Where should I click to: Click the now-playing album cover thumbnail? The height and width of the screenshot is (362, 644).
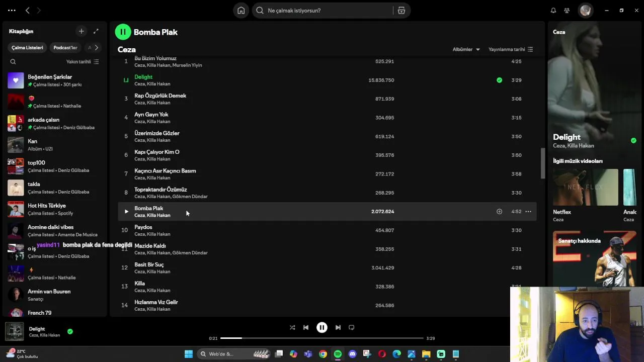coord(14,332)
